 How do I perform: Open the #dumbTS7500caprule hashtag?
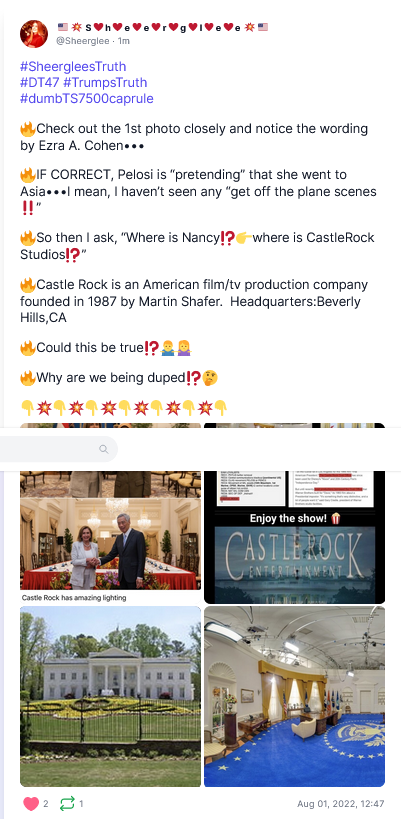pos(87,98)
